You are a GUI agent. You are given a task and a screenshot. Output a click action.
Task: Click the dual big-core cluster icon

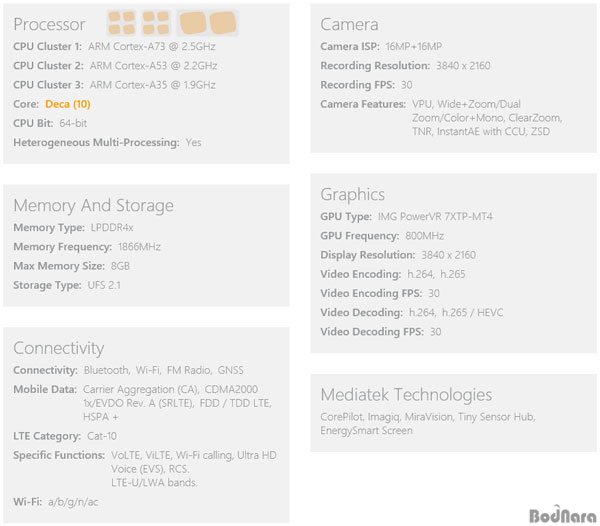[x=208, y=23]
